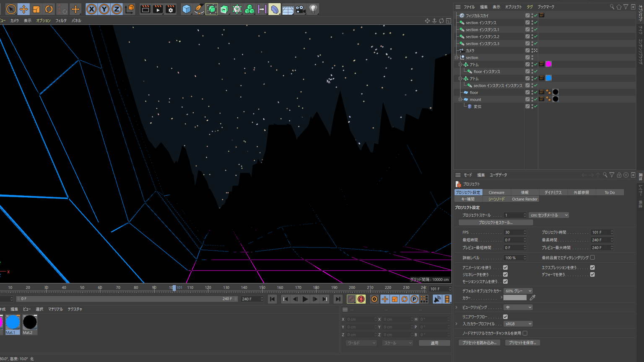Click the プロジェクトをスケール button
The height and width of the screenshot is (362, 644).
point(496,223)
